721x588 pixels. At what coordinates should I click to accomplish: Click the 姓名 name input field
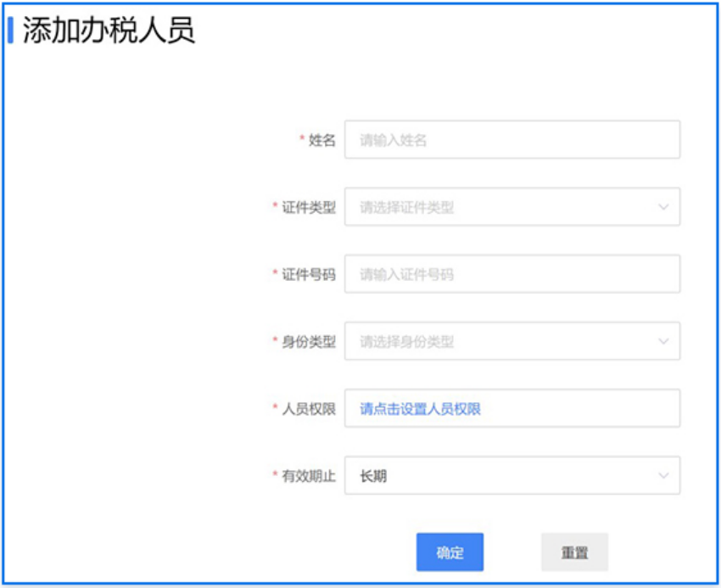click(511, 139)
